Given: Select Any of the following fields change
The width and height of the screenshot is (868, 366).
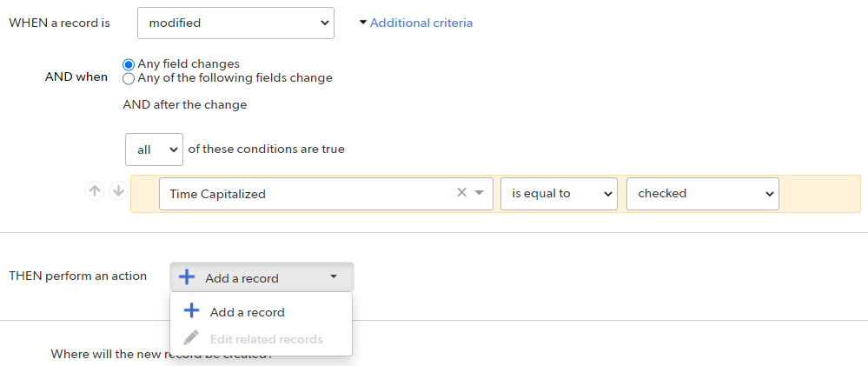Looking at the screenshot, I should coord(129,78).
